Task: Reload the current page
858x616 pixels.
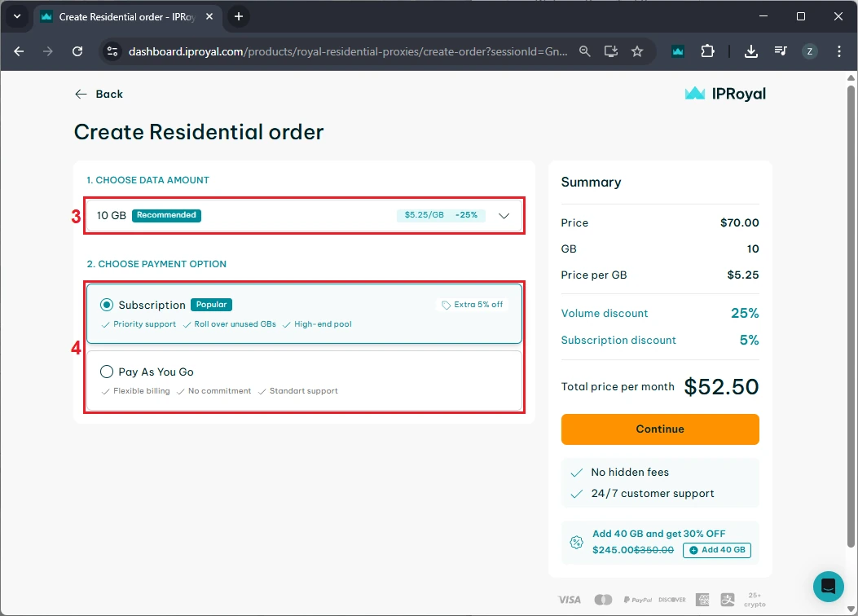Action: (x=77, y=51)
